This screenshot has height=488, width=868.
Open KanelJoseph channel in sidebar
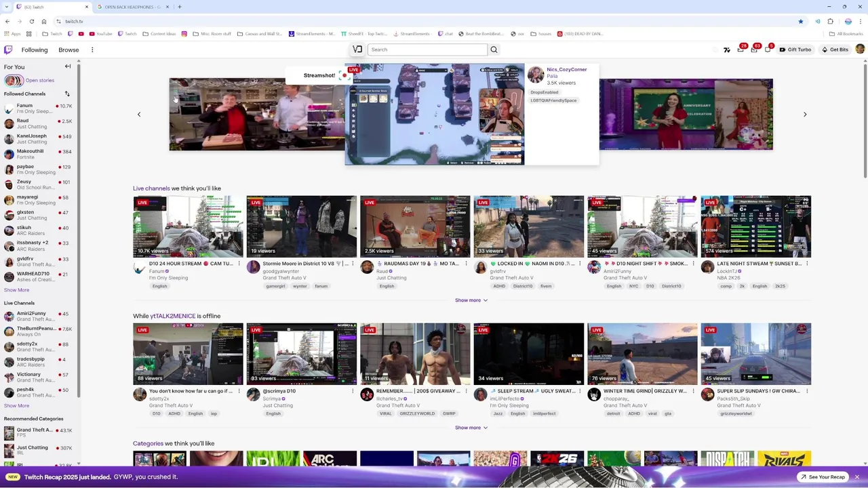(39, 139)
